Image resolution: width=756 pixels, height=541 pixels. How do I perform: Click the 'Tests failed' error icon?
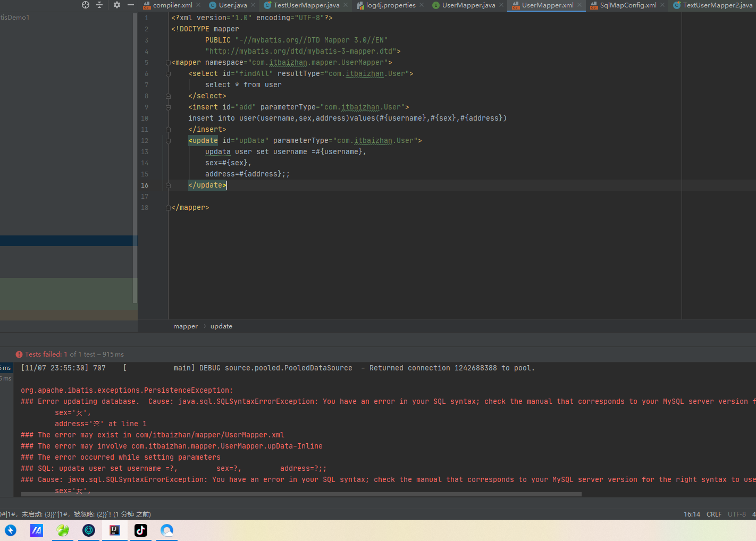[x=19, y=354]
